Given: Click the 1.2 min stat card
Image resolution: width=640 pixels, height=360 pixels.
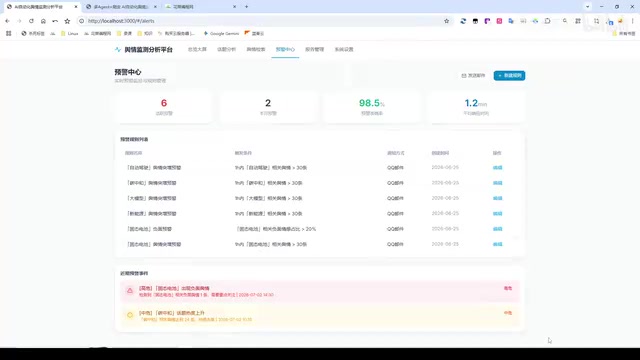Looking at the screenshot, I should coord(476,107).
